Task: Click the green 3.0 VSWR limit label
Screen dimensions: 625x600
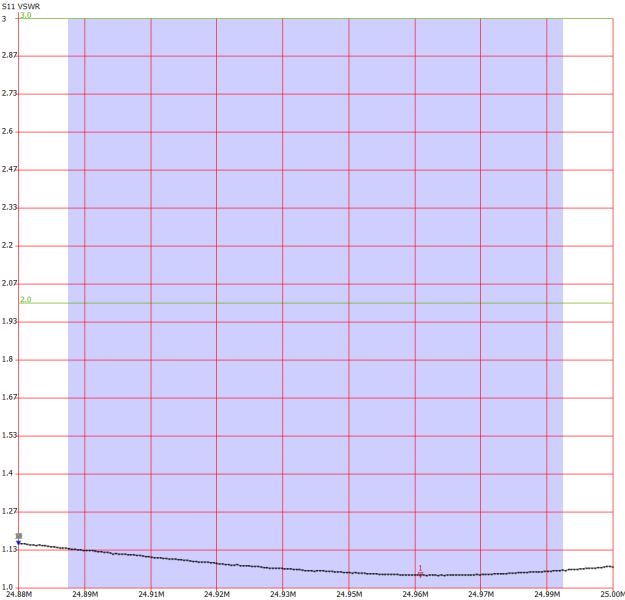Action: 26,15
